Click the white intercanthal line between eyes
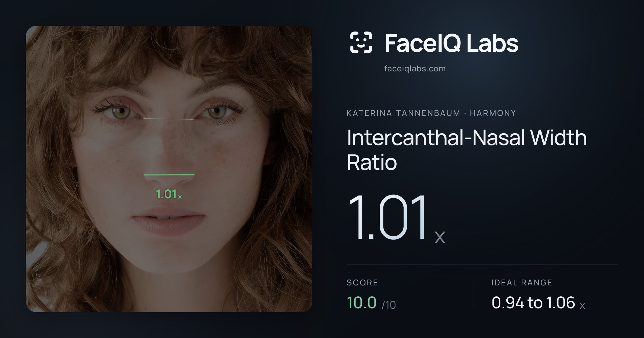Viewport: 644px width, 338px height. click(168, 119)
